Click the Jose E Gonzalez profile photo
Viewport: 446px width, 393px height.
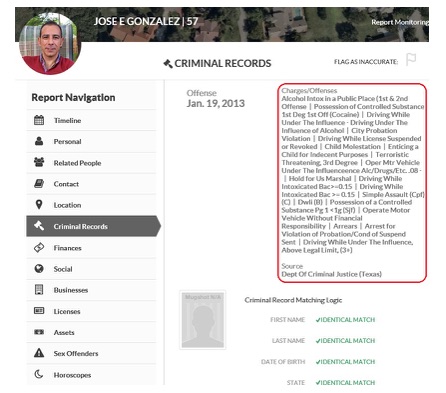pyautogui.click(x=50, y=43)
